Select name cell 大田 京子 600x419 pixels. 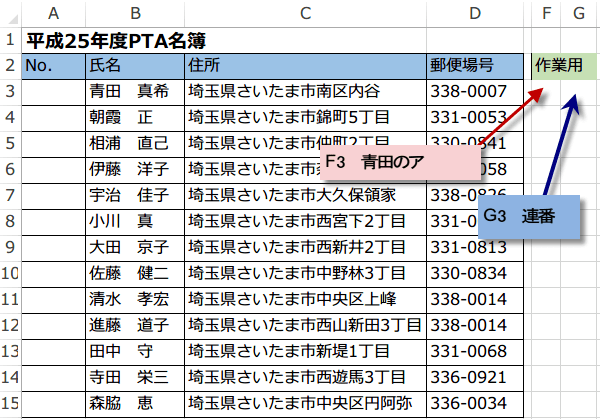[135, 248]
